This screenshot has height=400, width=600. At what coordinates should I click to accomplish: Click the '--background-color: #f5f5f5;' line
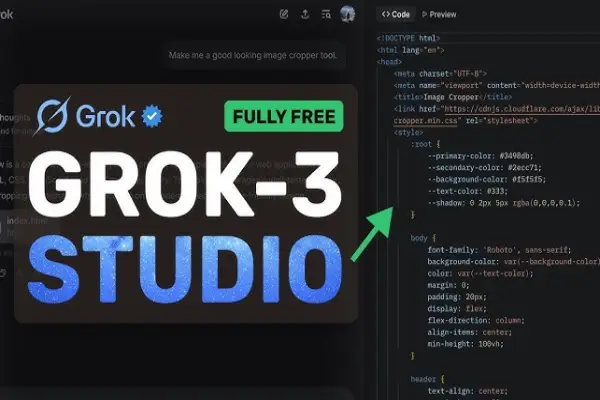point(487,180)
